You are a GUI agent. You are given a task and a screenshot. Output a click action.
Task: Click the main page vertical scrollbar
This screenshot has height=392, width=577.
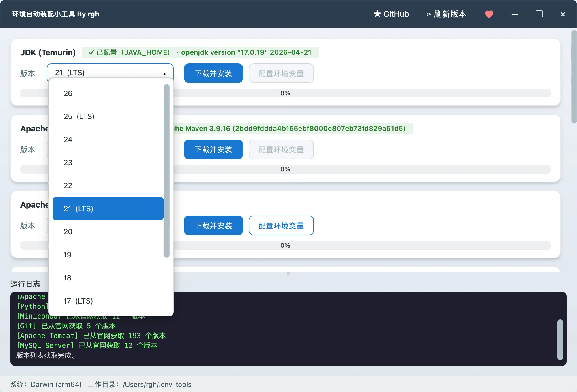(574, 77)
